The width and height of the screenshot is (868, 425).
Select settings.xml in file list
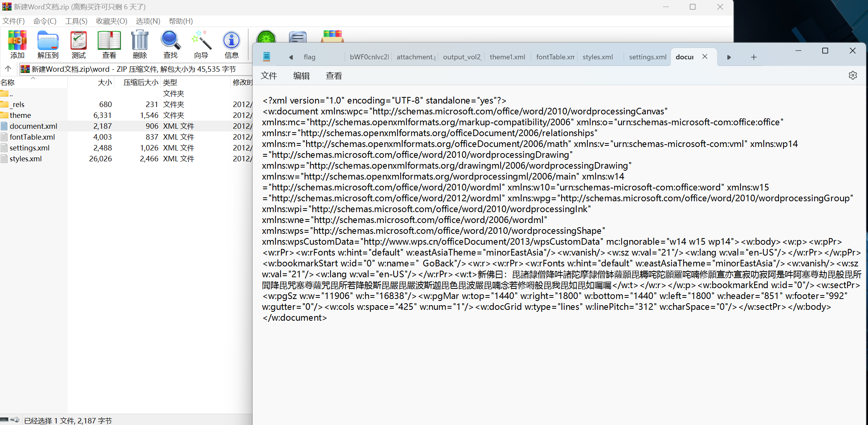point(126,148)
